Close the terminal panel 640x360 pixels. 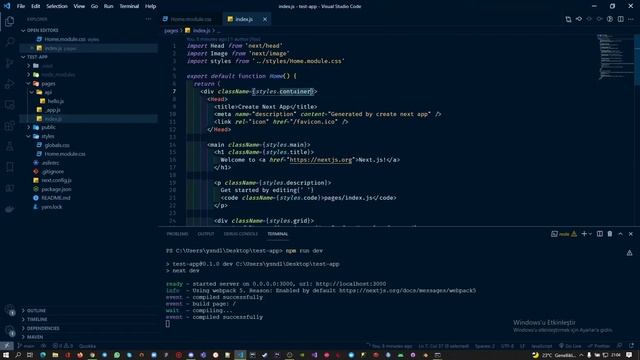[x=631, y=234]
